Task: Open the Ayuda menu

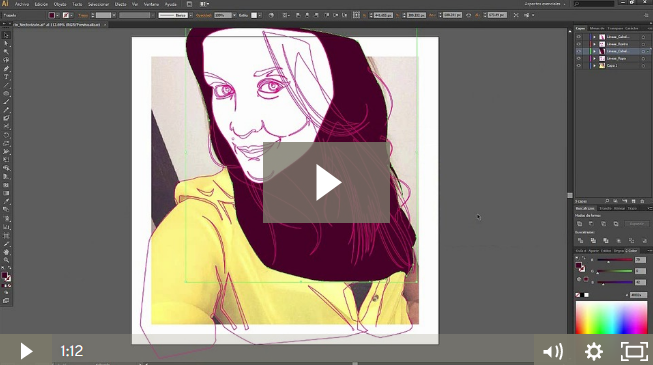Action: click(x=170, y=4)
